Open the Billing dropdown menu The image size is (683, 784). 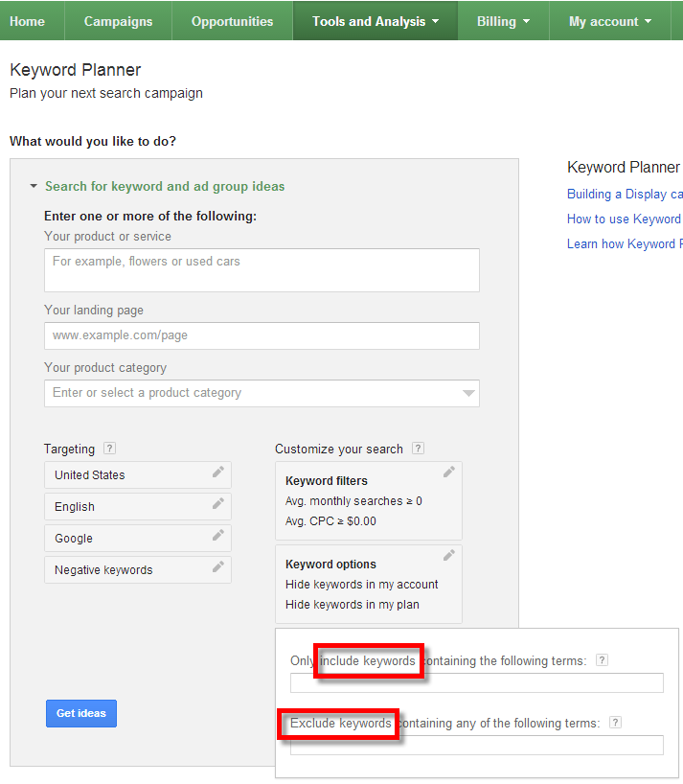pyautogui.click(x=503, y=21)
